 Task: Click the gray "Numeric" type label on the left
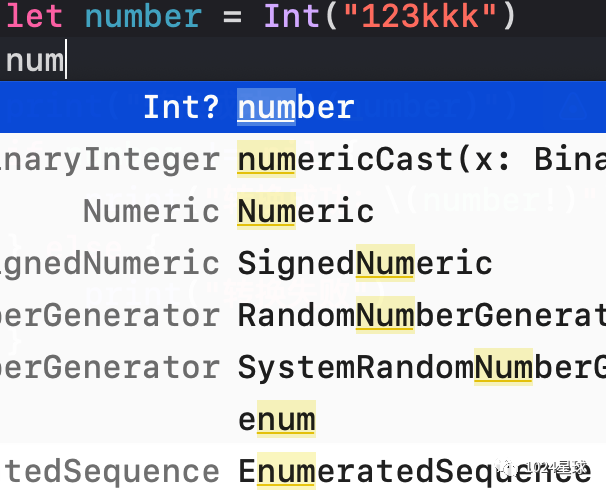151,211
